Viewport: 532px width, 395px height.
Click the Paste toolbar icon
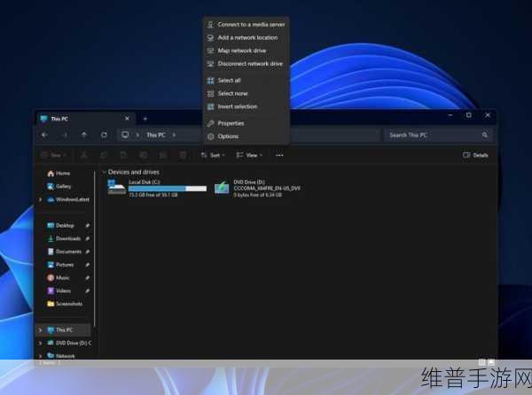(x=123, y=155)
